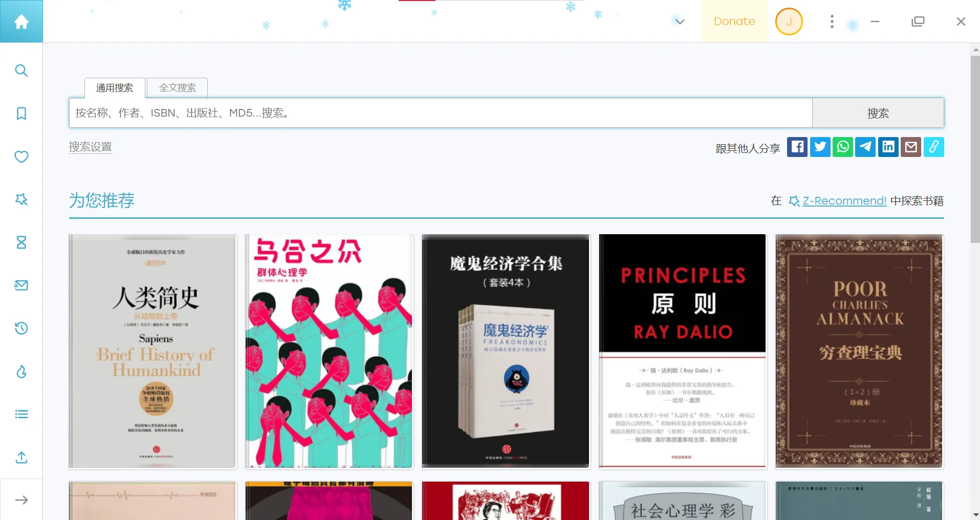Open the list icon in sidebar

[21, 414]
